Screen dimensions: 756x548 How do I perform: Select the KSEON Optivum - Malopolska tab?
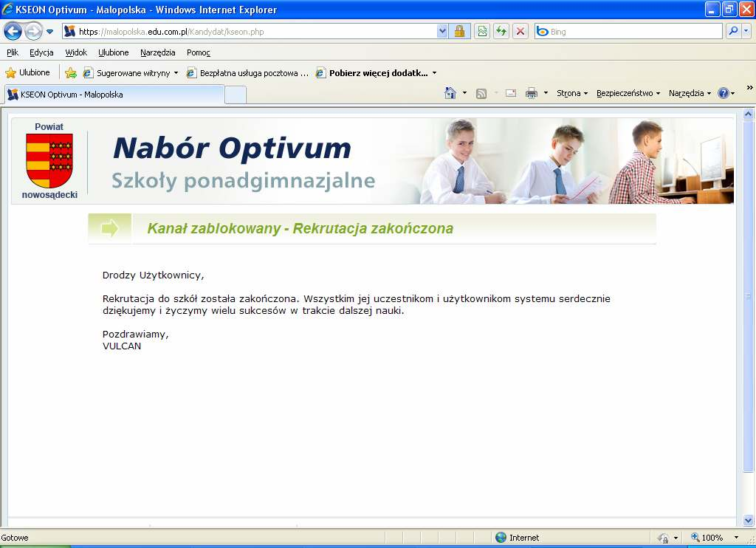click(x=114, y=95)
